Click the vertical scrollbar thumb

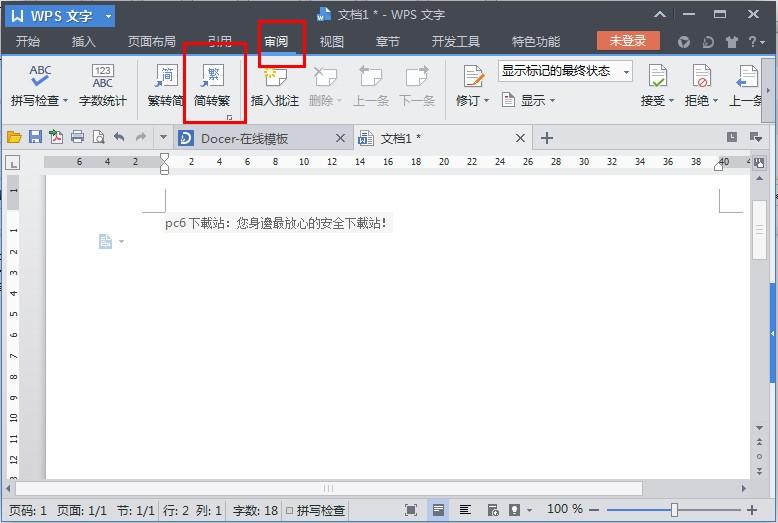759,230
